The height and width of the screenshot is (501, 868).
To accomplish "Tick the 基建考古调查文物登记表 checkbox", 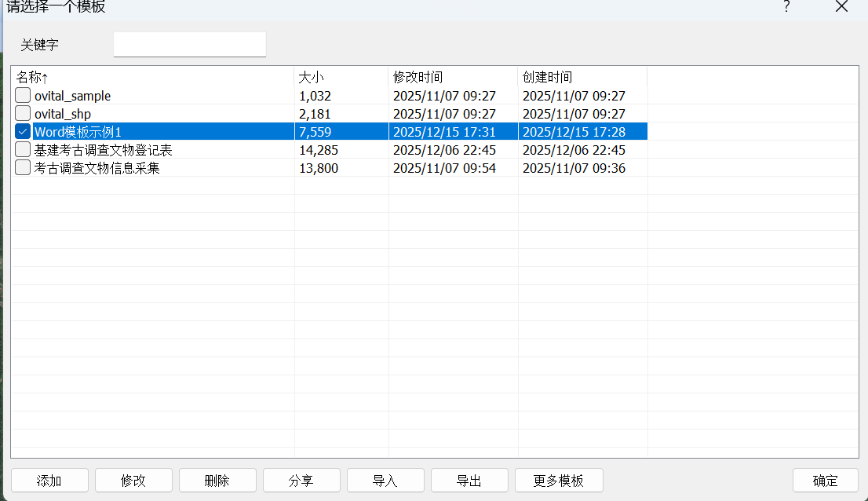I will coord(23,149).
